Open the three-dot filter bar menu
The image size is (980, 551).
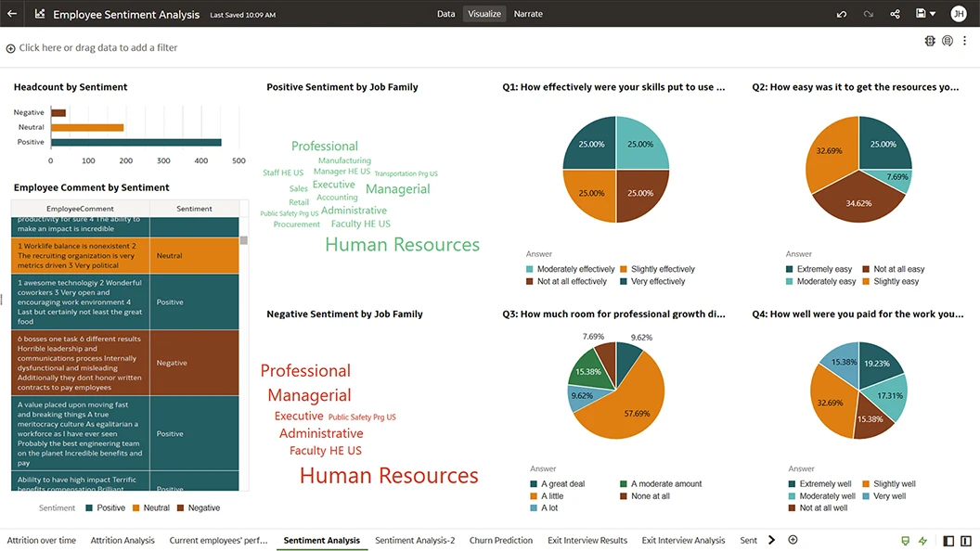tap(965, 41)
